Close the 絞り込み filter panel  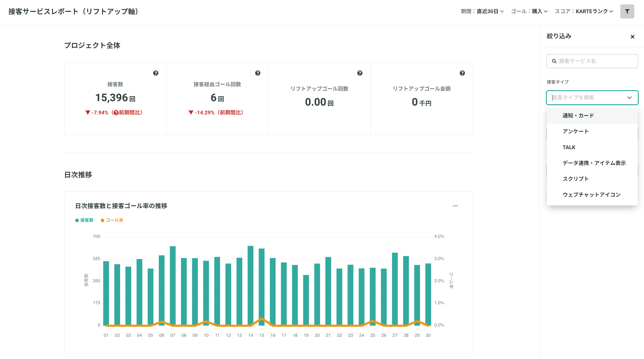coord(633,37)
